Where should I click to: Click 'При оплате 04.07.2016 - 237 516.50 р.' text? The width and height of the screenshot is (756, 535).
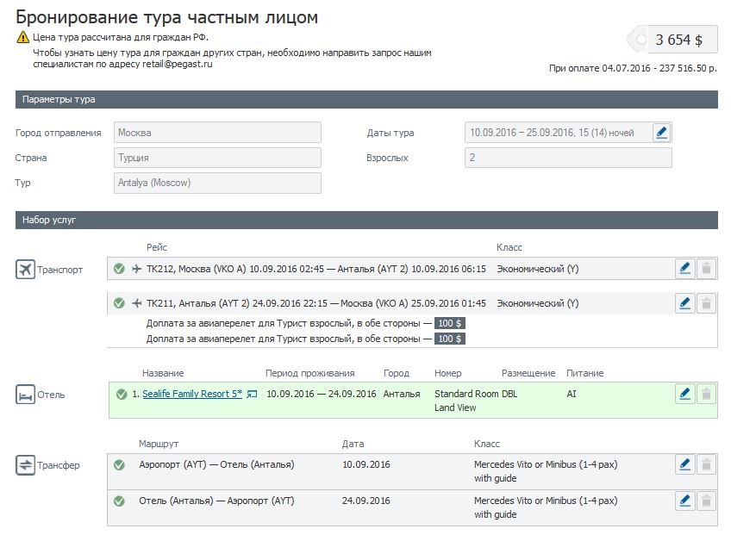(x=633, y=68)
